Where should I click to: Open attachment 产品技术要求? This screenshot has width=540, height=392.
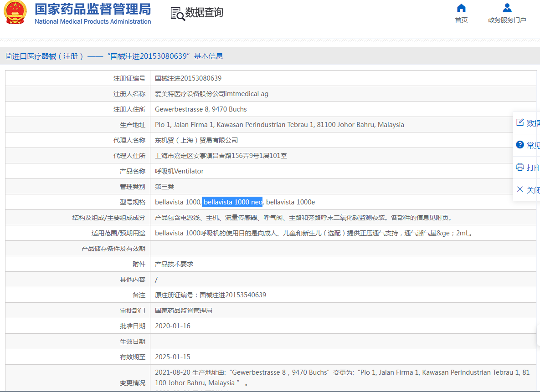(x=174, y=264)
